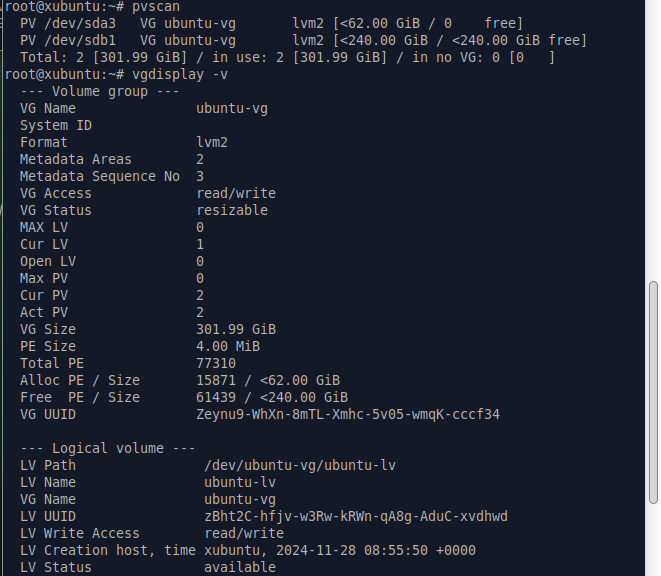Click the Free PE value 61439
Image resolution: width=661 pixels, height=576 pixels.
click(216, 397)
